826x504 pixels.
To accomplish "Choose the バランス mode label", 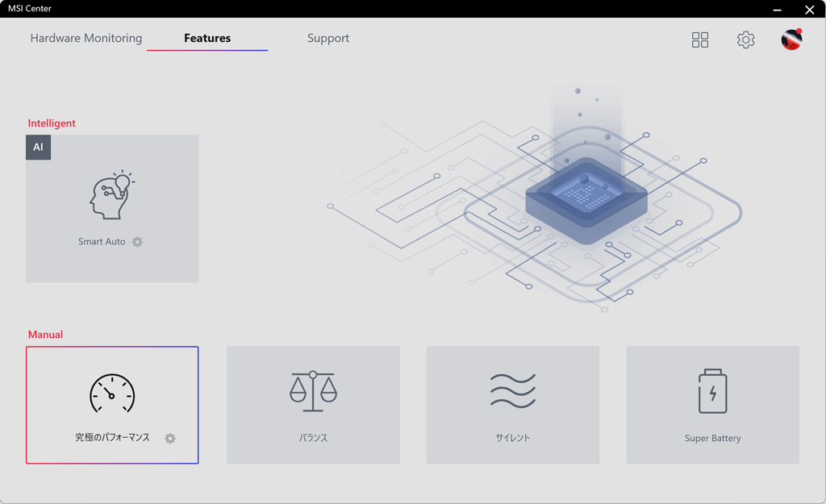I will [313, 438].
